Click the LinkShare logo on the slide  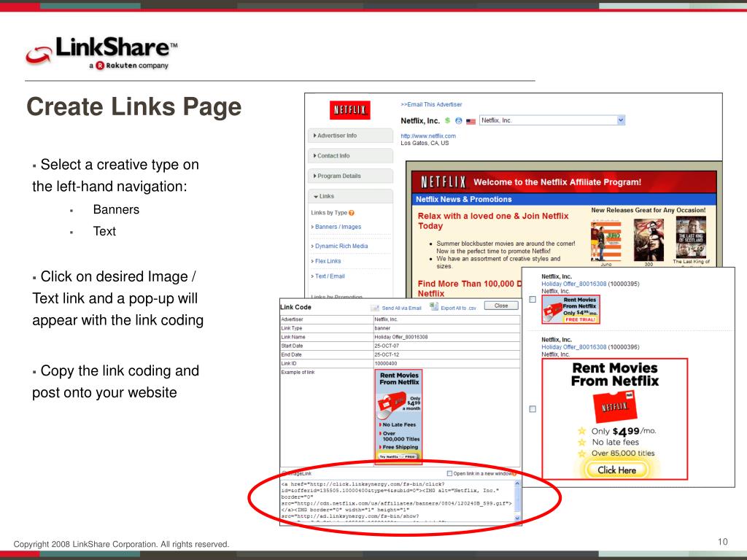(102, 52)
